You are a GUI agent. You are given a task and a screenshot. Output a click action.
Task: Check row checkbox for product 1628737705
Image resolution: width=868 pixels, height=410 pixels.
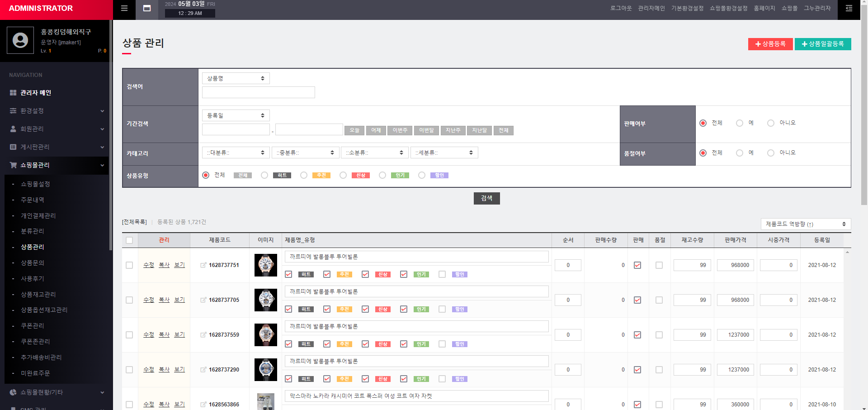[x=129, y=300]
